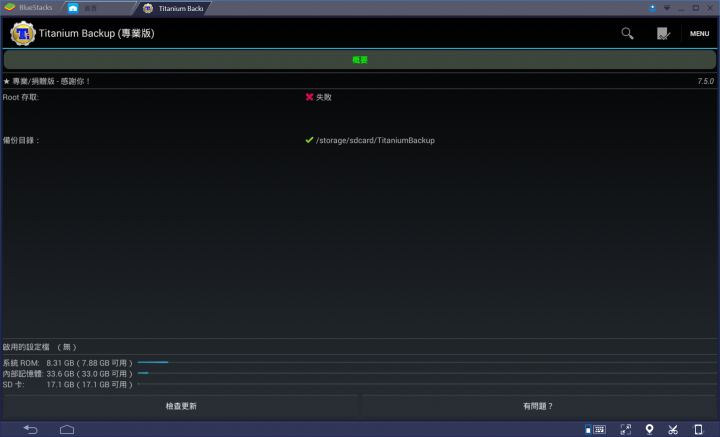Click the phone rotate/shake icon
720x437 pixels.
point(698,430)
